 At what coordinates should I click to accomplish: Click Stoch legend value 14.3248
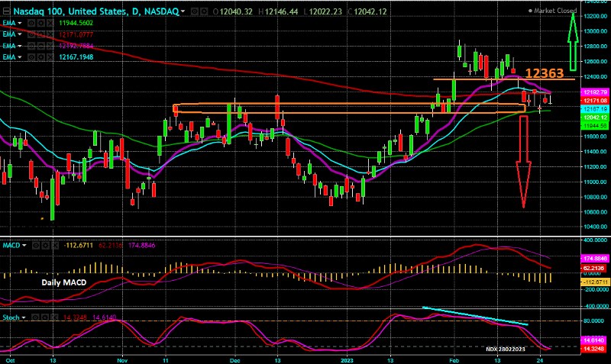pos(75,317)
